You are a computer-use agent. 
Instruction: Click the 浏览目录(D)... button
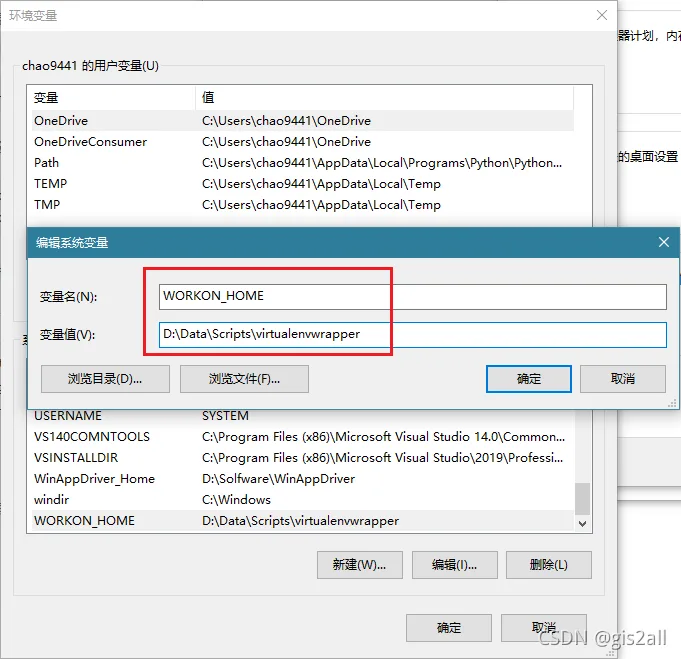point(105,379)
